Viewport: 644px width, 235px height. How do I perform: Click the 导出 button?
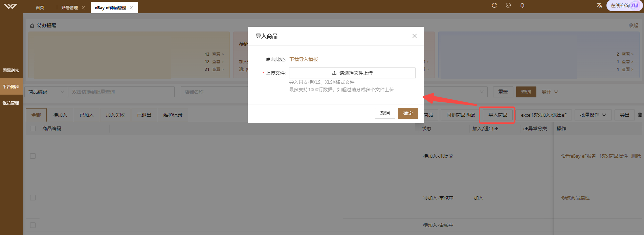click(x=624, y=115)
